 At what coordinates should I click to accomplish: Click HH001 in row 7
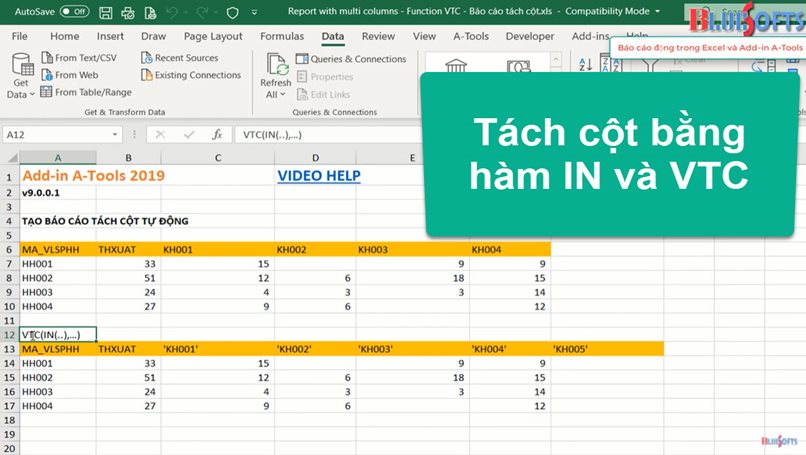37,264
